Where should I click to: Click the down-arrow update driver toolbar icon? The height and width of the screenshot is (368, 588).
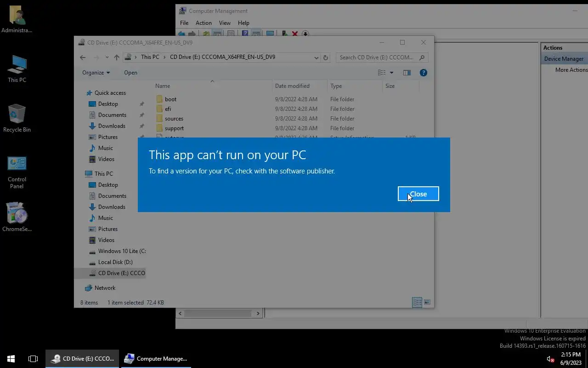(305, 34)
